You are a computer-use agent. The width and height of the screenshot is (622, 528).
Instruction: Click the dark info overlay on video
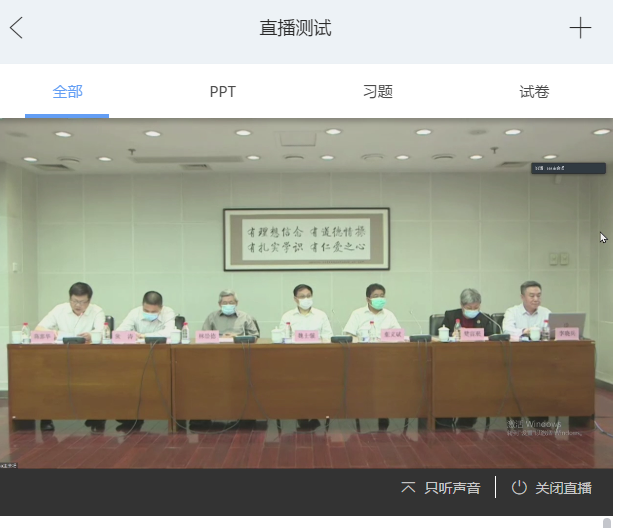pos(569,169)
